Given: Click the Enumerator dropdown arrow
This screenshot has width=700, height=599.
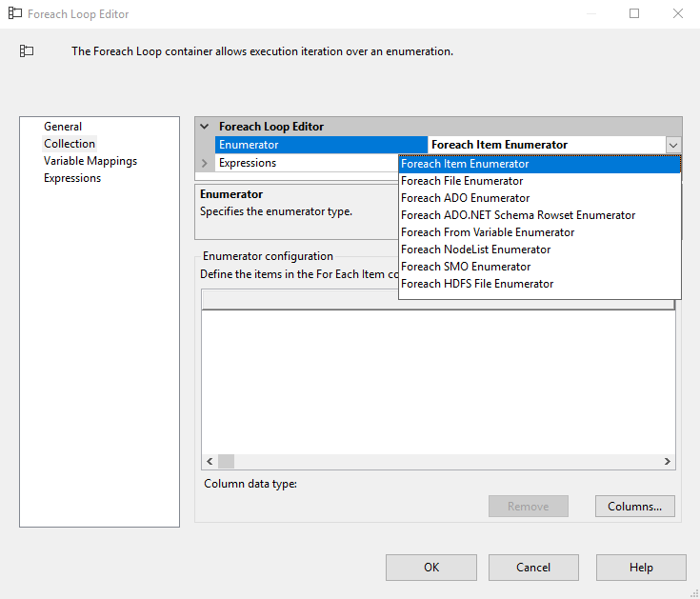Looking at the screenshot, I should point(673,145).
